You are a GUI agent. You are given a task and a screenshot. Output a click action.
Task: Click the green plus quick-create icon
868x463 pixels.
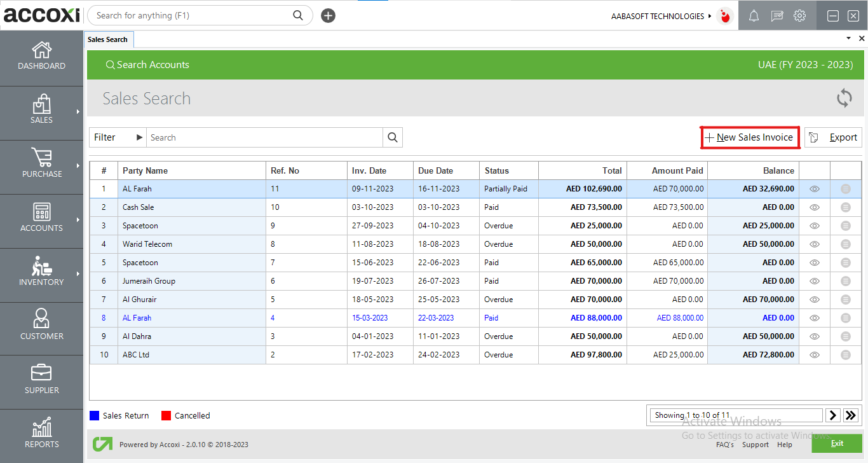pyautogui.click(x=328, y=15)
